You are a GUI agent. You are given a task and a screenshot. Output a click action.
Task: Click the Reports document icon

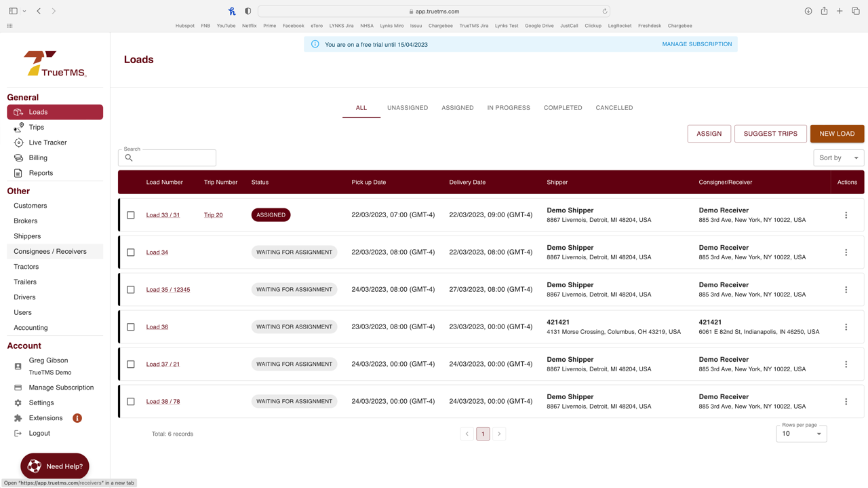pyautogui.click(x=18, y=173)
